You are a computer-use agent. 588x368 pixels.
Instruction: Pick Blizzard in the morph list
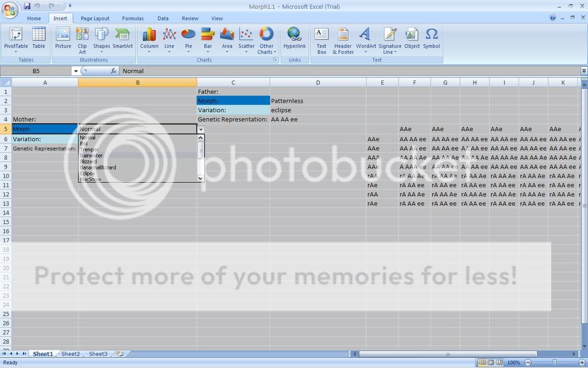point(88,162)
